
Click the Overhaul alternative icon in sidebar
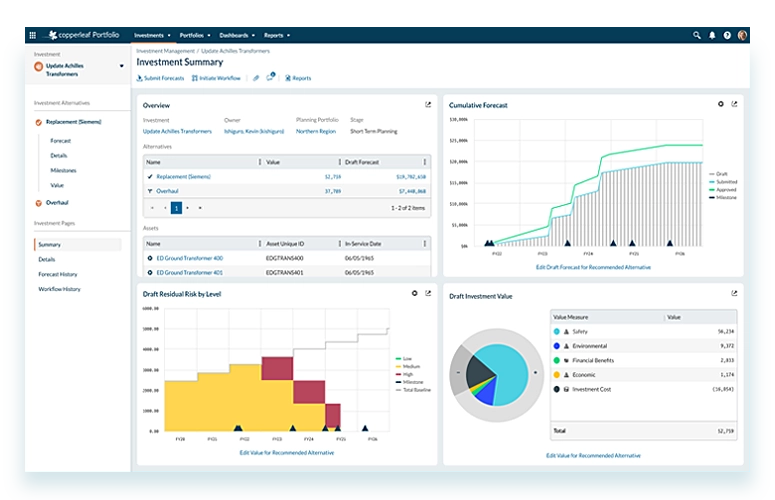pos(39,203)
